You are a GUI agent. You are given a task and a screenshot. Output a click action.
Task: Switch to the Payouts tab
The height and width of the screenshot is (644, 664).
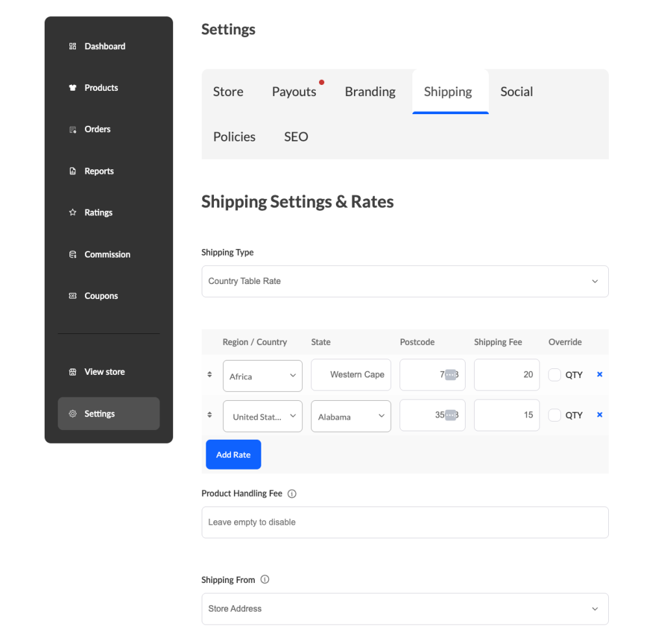[294, 91]
